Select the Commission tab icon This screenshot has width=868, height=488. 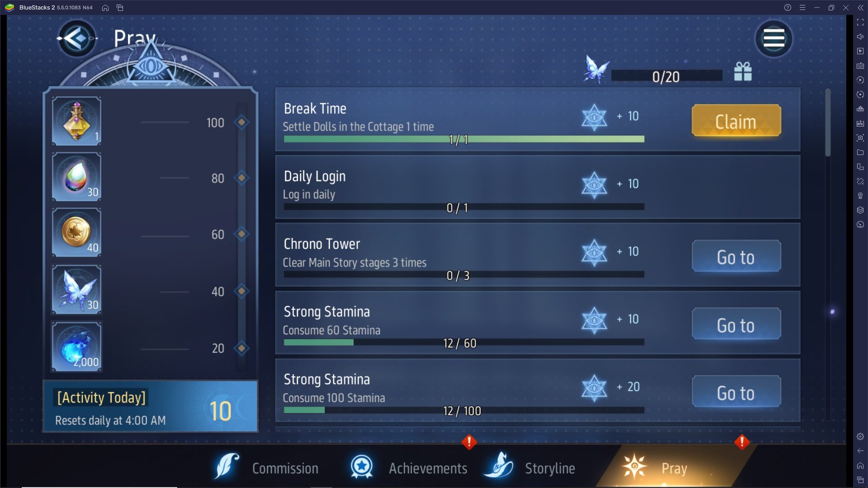click(230, 467)
